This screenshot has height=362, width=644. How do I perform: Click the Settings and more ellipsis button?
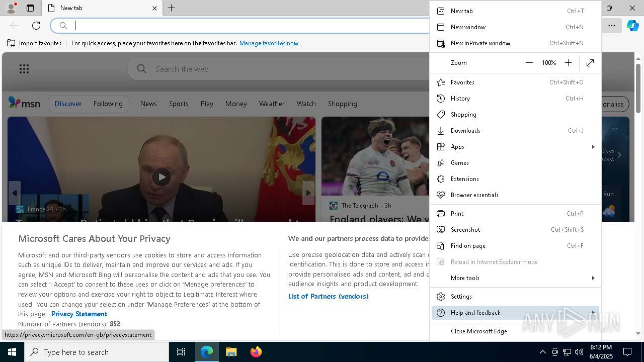612,26
